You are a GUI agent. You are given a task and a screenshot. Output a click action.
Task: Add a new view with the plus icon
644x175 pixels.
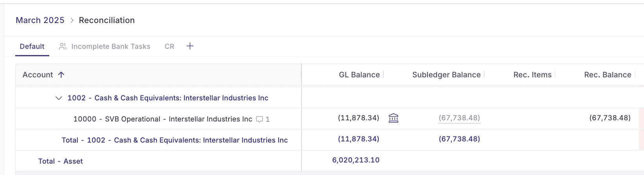[190, 46]
